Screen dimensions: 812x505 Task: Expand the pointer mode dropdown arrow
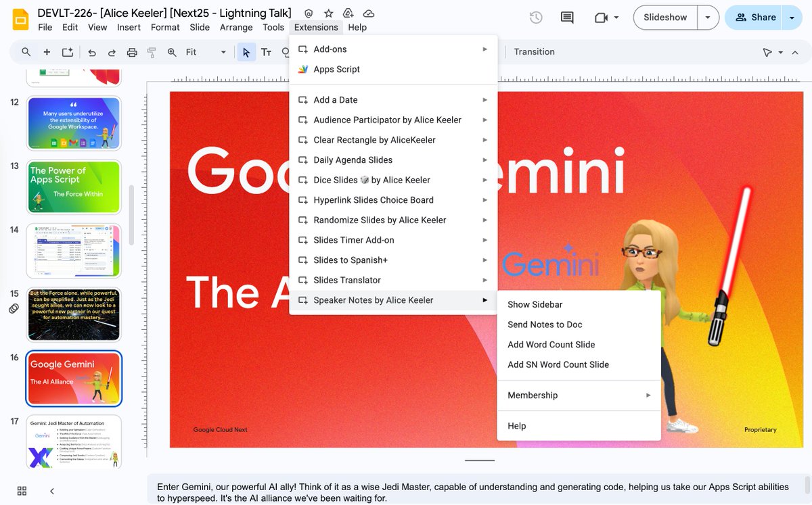pos(780,52)
